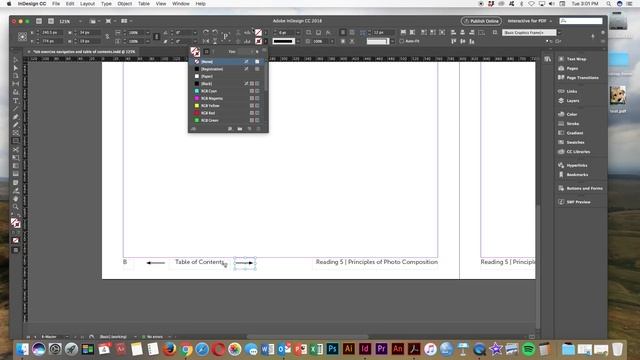Select the Pen tool
Screen dimensions: 640x360
(16, 117)
